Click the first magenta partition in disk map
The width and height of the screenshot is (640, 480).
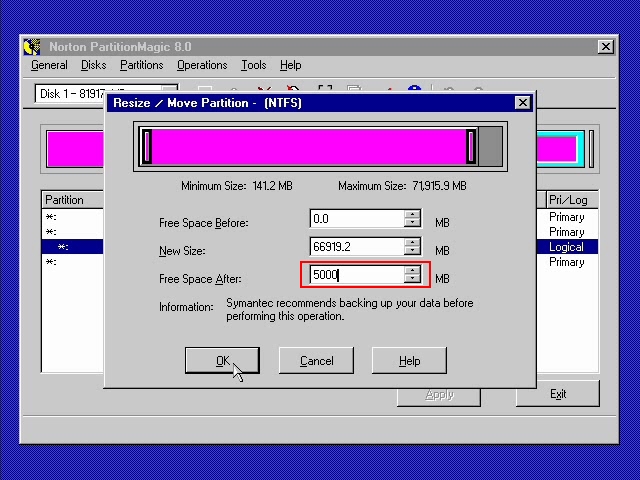(75, 149)
